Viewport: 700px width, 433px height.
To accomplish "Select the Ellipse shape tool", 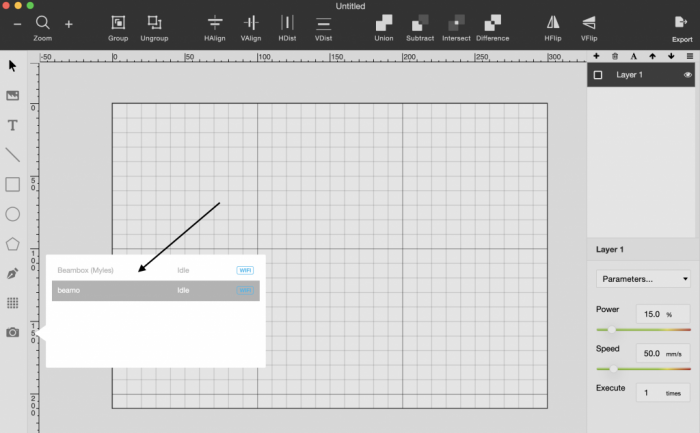I will coord(13,213).
